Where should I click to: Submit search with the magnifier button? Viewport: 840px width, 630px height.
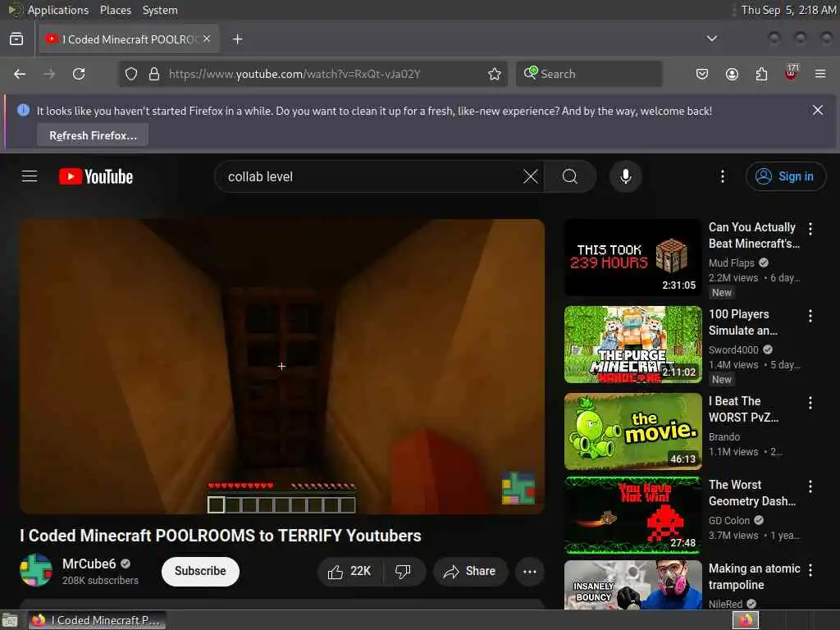tap(570, 176)
